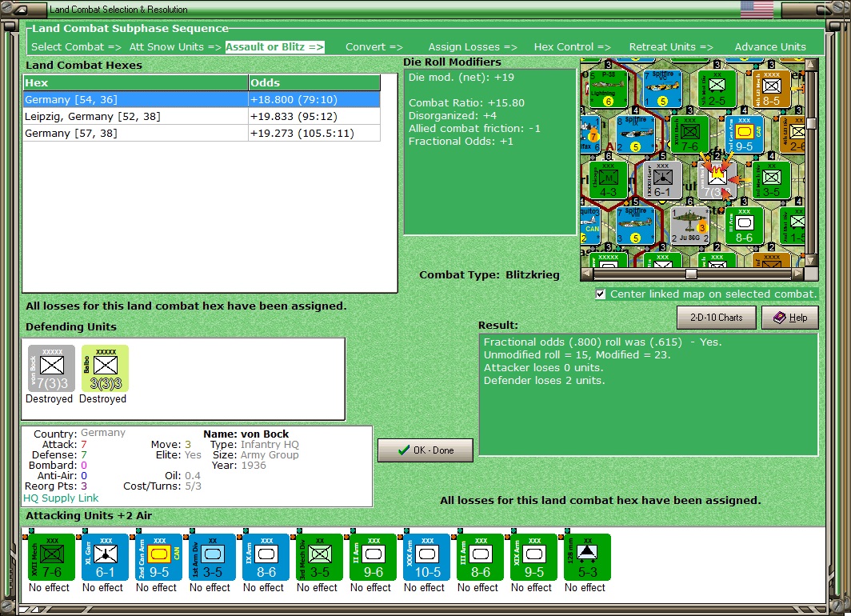Select the Balbo defending HQ unit
The width and height of the screenshot is (851, 616).
coord(106,368)
